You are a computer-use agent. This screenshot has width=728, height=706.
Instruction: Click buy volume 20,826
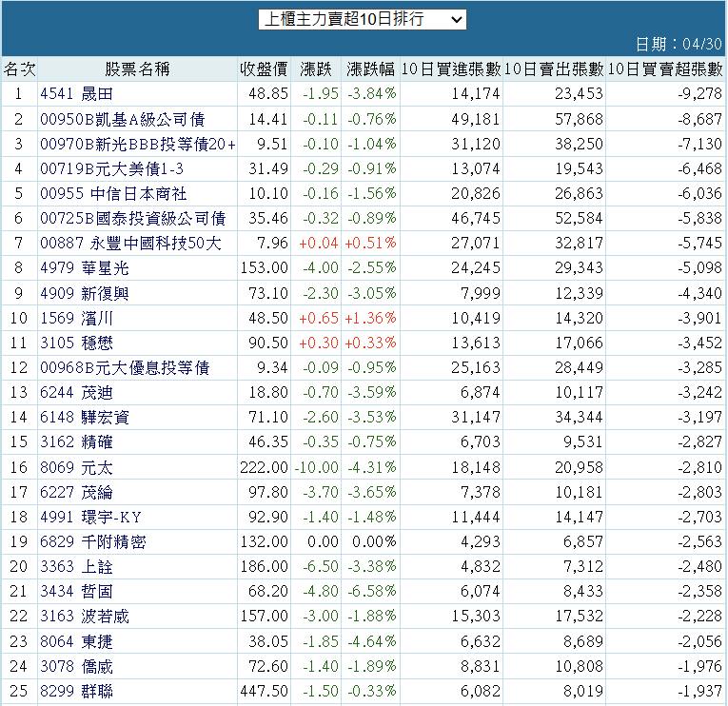pyautogui.click(x=476, y=193)
